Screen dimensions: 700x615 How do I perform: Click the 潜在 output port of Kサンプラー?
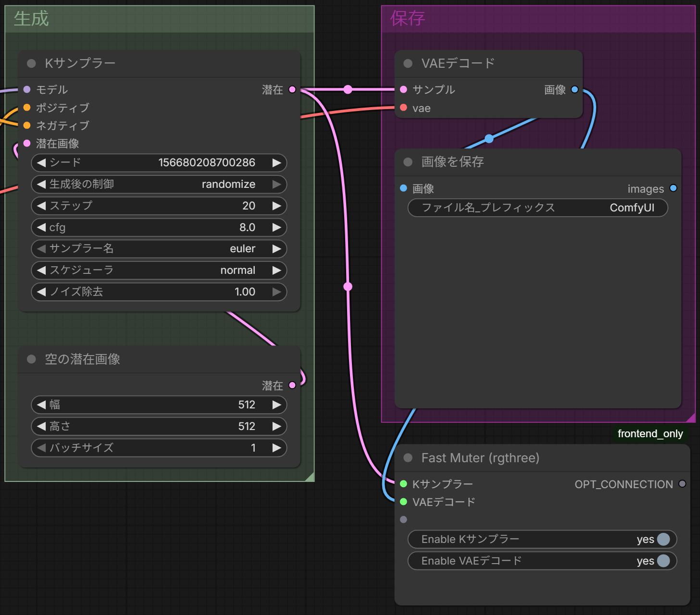click(x=292, y=89)
